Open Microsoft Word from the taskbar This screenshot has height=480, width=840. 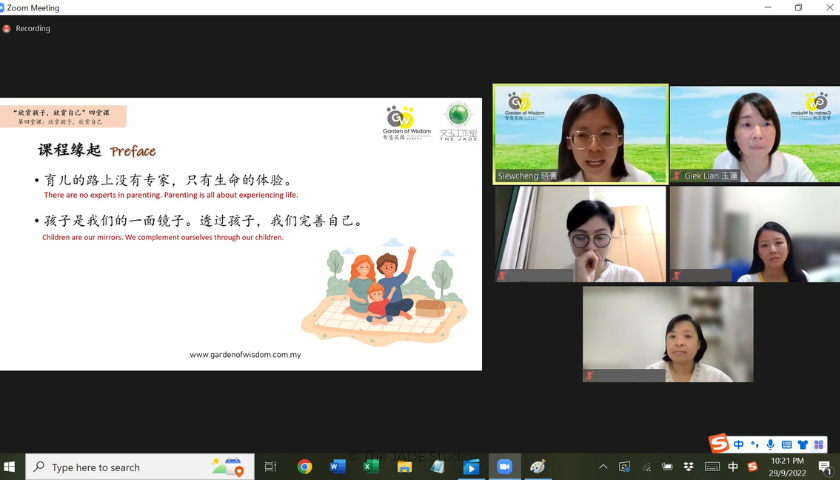337,467
